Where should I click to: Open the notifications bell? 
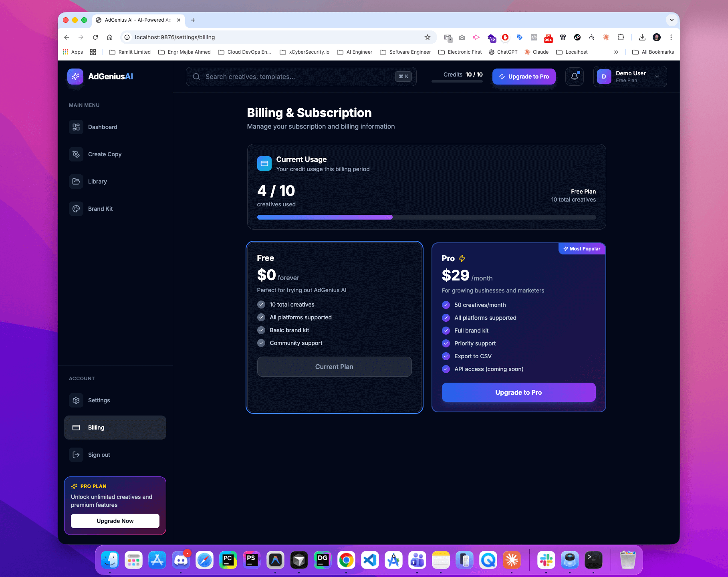tap(574, 76)
